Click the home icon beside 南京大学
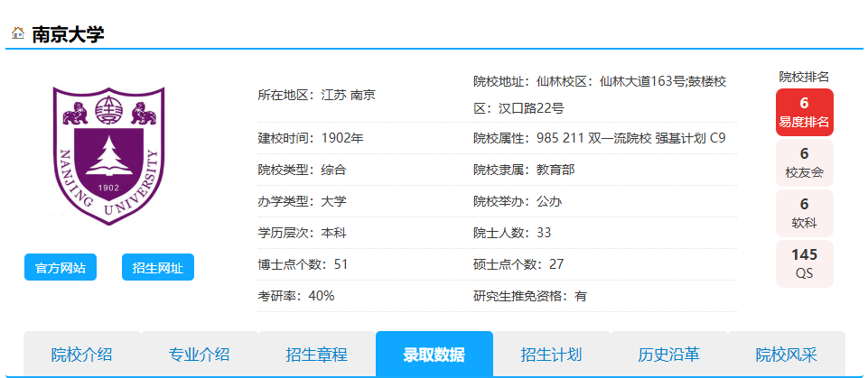The height and width of the screenshot is (378, 868). (17, 34)
